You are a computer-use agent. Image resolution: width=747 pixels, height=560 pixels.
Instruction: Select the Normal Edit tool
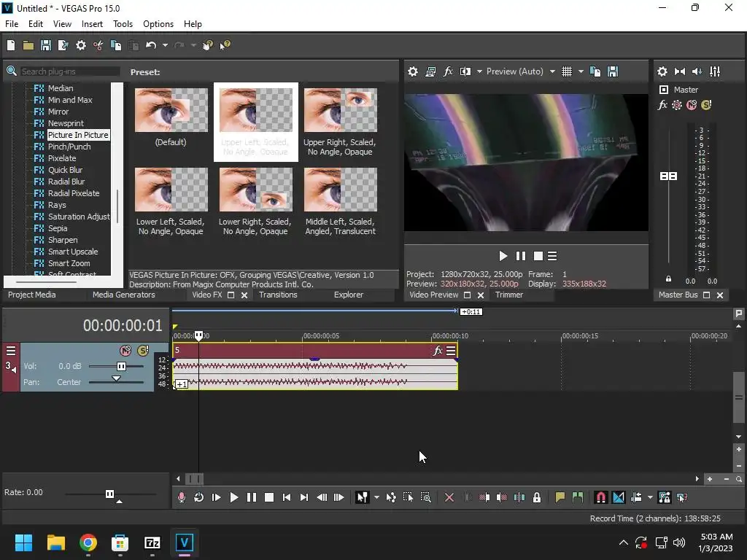362,497
